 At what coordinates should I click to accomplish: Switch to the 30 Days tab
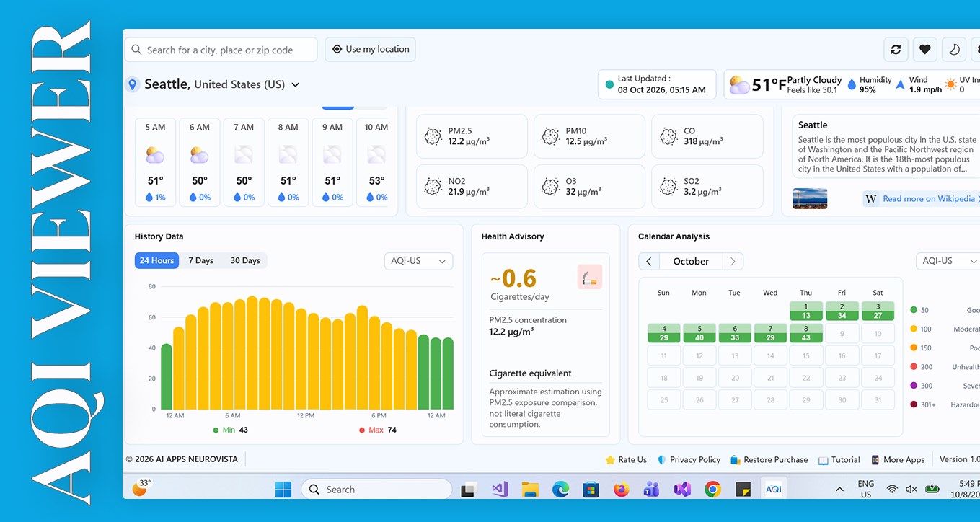coord(245,260)
